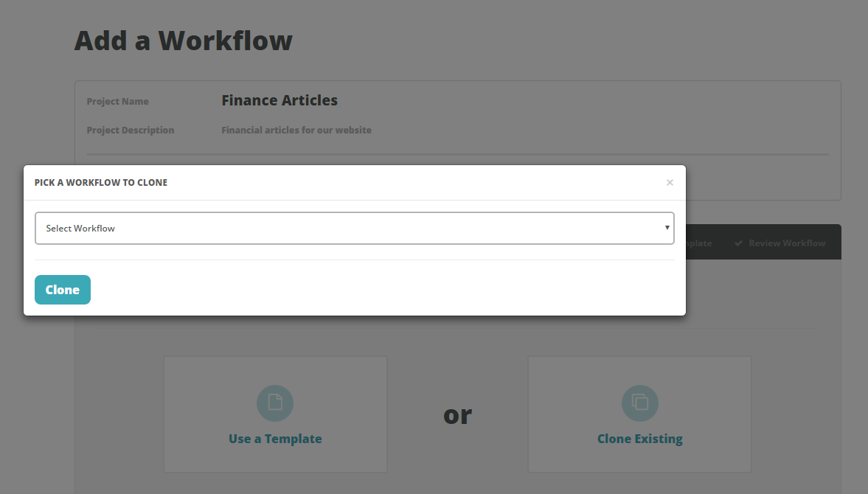The image size is (868, 494).
Task: Click the Project Description label
Action: 130,130
